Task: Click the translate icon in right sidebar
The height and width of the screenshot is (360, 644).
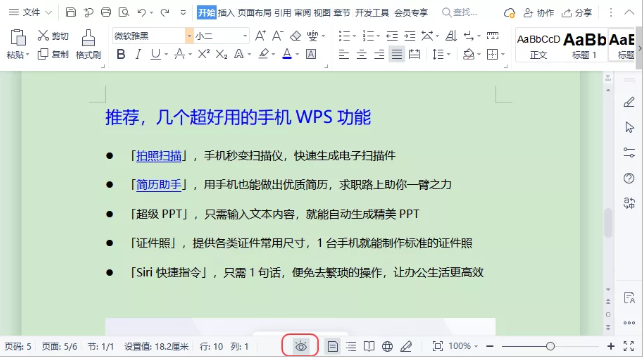Action: [x=629, y=203]
